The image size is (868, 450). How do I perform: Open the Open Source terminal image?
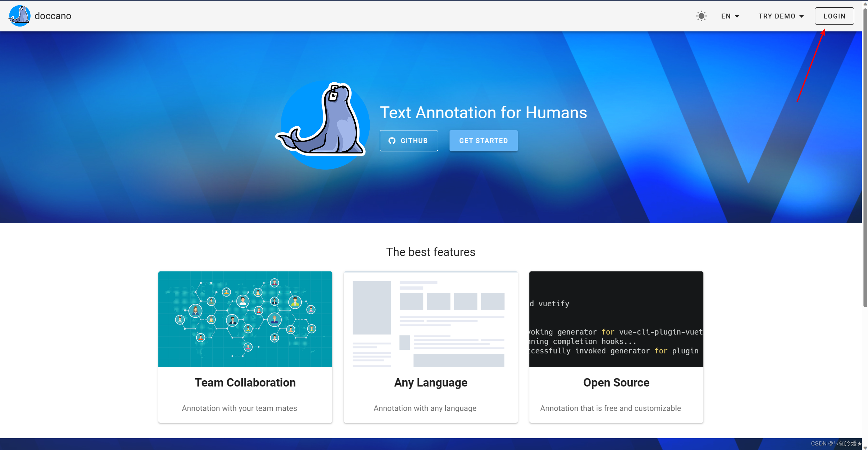(x=616, y=319)
